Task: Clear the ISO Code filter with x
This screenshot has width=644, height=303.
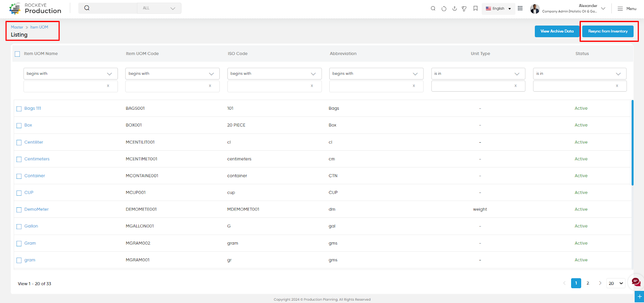Action: [x=312, y=86]
